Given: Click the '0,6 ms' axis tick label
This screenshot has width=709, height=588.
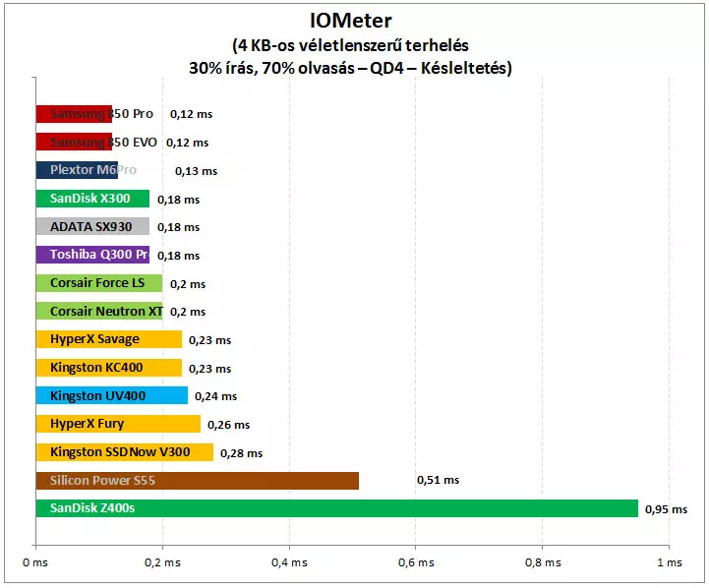Looking at the screenshot, I should (x=416, y=562).
